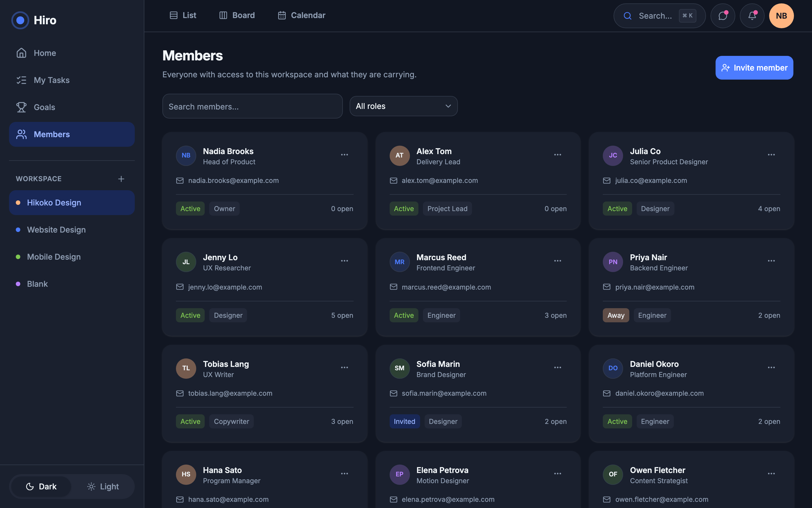Click the Project Lead role tag
The width and height of the screenshot is (812, 508).
[x=447, y=209]
